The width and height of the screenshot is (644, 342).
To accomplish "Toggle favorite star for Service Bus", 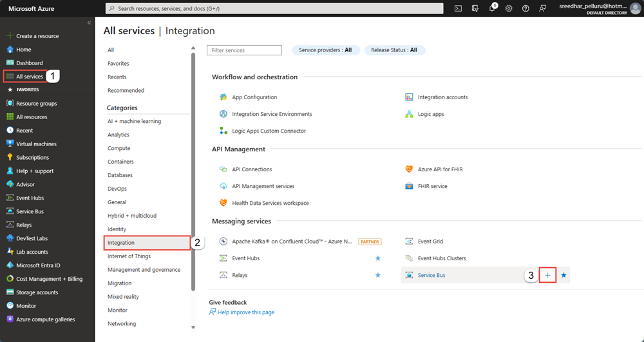I will (563, 275).
